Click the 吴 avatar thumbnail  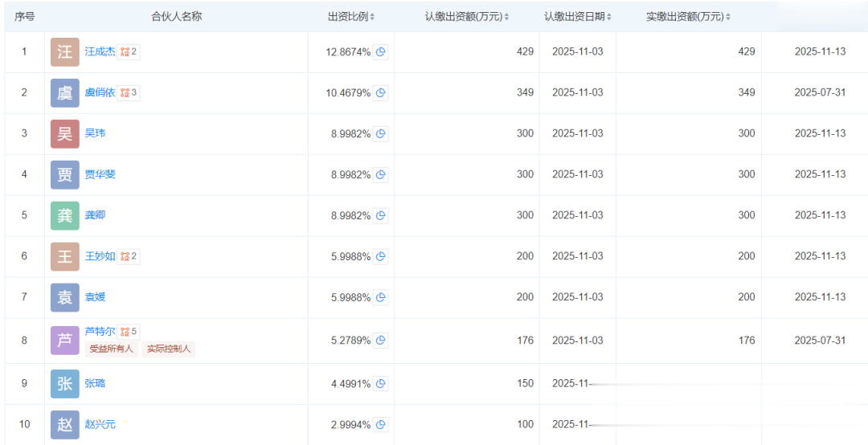[65, 134]
